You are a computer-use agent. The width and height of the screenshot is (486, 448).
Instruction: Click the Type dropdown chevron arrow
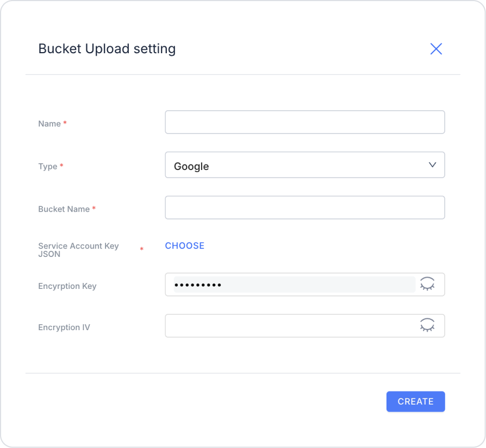click(x=432, y=165)
